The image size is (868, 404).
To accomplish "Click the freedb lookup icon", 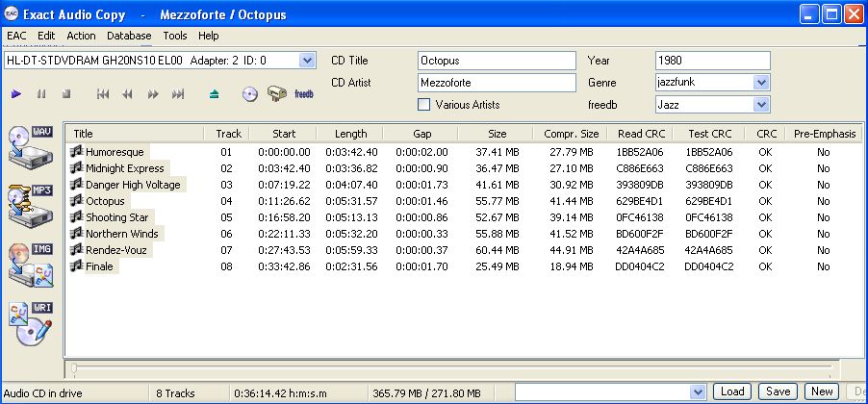I will [304, 94].
